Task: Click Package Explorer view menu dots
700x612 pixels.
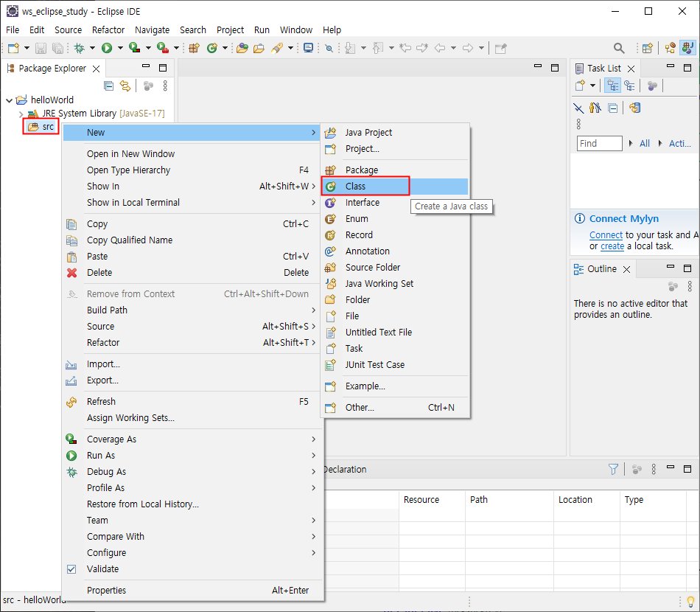Action: (165, 86)
